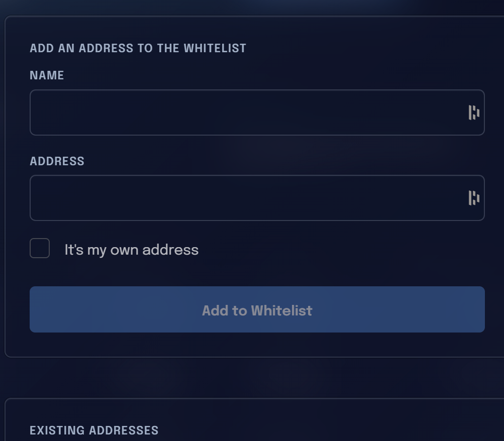504x441 pixels.
Task: Place cursor inside the empty Name text box
Action: pyautogui.click(x=257, y=113)
